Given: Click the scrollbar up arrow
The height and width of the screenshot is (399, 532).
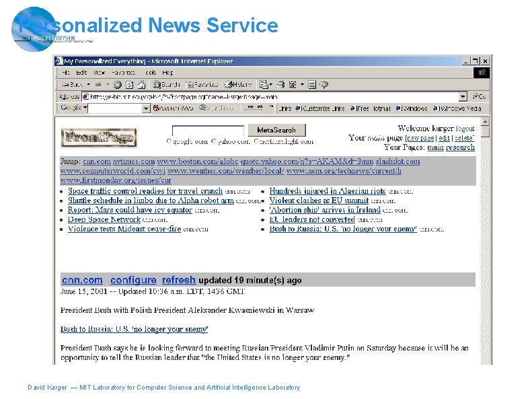Looking at the screenshot, I should (x=486, y=122).
